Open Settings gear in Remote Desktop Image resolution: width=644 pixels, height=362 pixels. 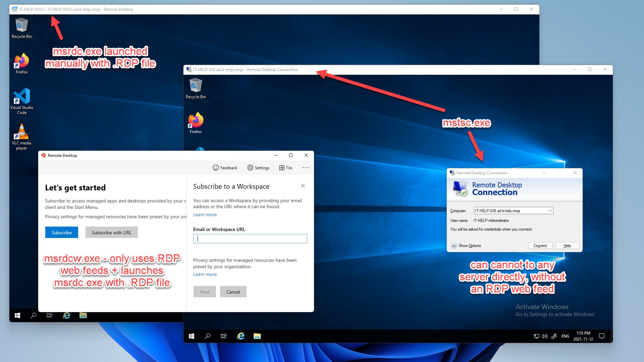coord(250,168)
